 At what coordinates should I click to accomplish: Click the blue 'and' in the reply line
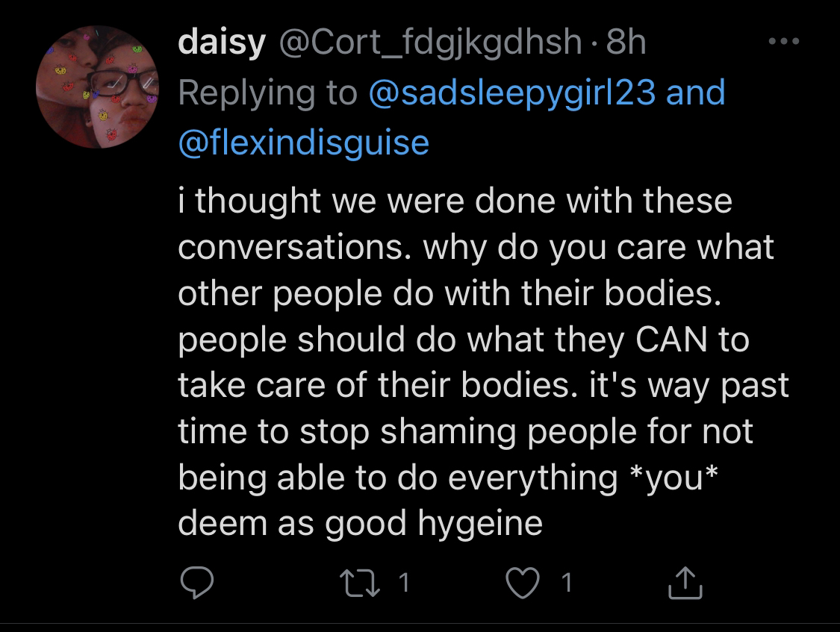tap(695, 92)
